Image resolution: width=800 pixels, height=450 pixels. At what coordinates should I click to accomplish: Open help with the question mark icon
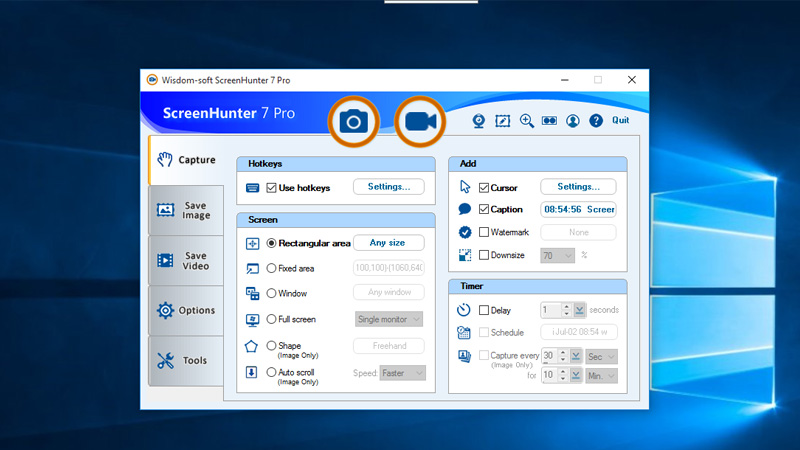(x=596, y=121)
